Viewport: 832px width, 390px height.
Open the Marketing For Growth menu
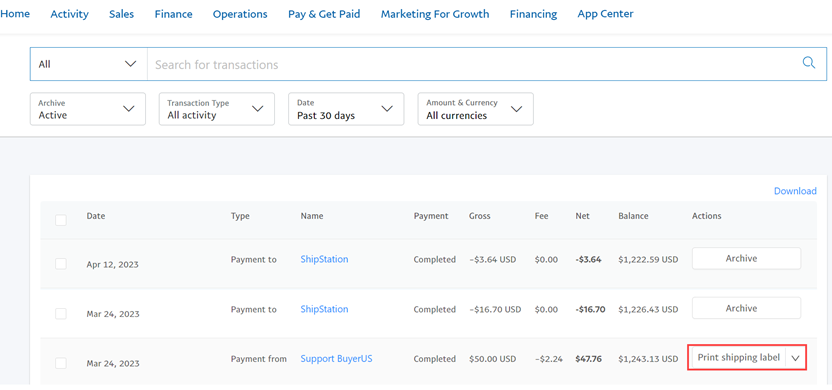click(x=435, y=14)
